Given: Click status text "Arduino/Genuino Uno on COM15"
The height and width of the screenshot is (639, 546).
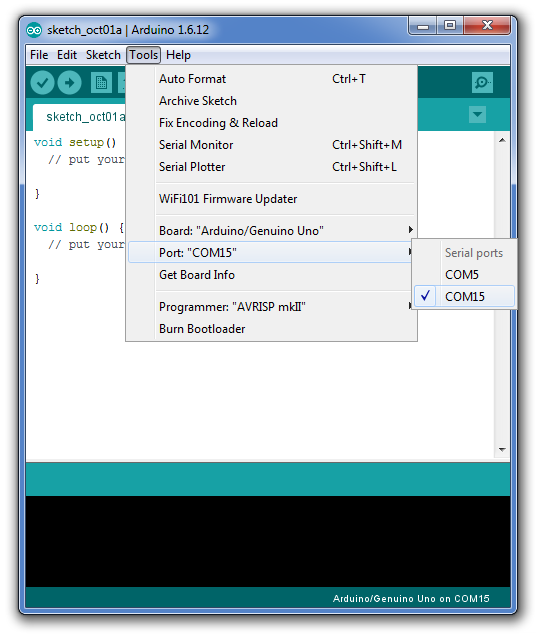Looking at the screenshot, I should coord(411,598).
